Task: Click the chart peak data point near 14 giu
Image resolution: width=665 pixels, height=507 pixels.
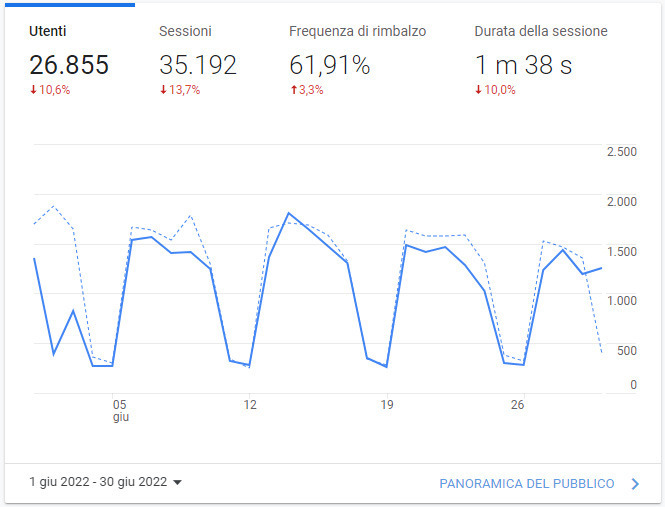Action: (x=289, y=213)
